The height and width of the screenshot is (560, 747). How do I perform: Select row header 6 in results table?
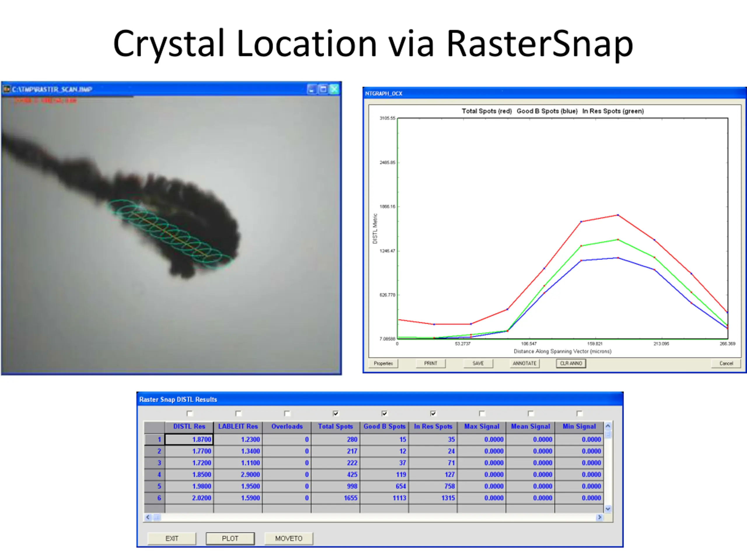coord(154,498)
